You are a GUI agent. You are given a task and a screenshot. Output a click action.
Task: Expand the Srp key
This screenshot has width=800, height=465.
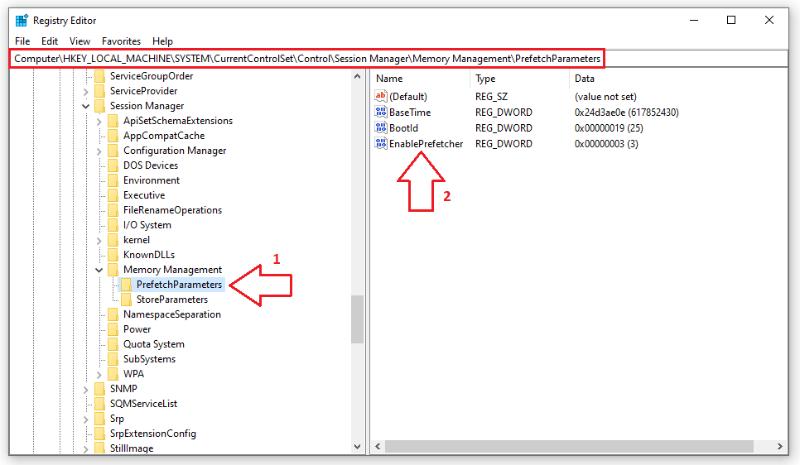86,419
